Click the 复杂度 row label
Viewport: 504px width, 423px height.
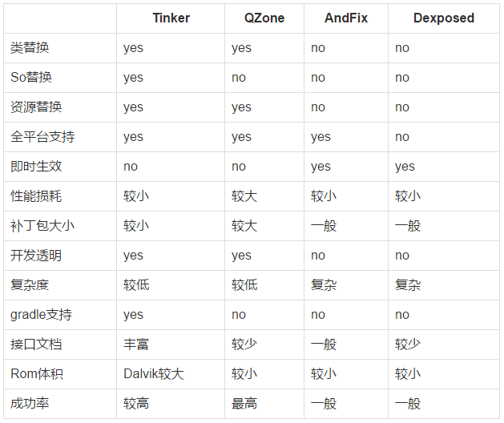pos(30,284)
